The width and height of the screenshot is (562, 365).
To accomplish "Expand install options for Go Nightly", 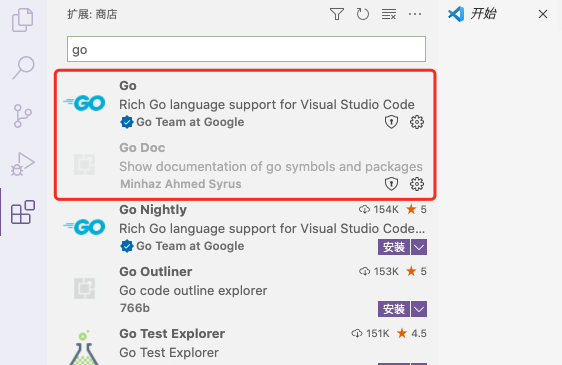I will click(x=419, y=247).
